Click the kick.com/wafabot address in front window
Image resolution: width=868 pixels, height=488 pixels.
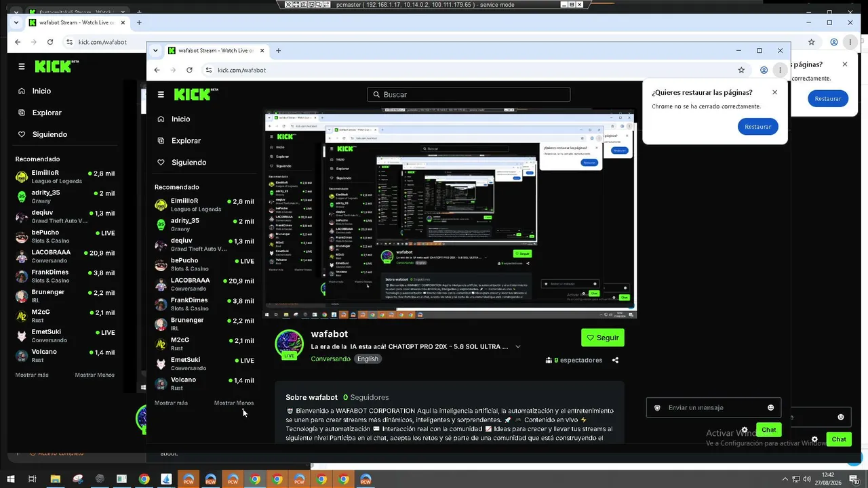tap(241, 70)
